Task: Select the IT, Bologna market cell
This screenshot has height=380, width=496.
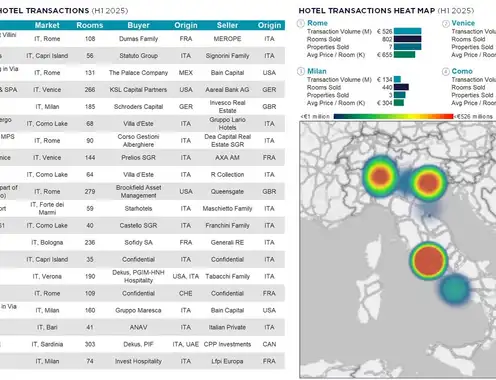Action: click(x=47, y=242)
